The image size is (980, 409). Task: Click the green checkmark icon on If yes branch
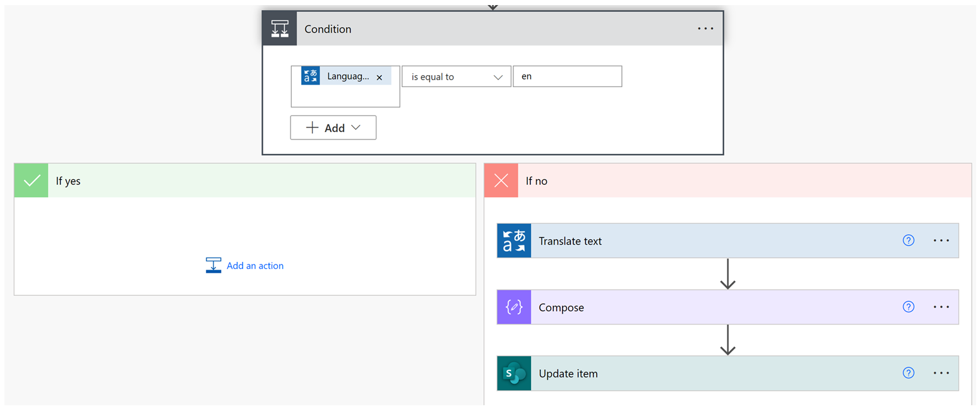coord(30,181)
